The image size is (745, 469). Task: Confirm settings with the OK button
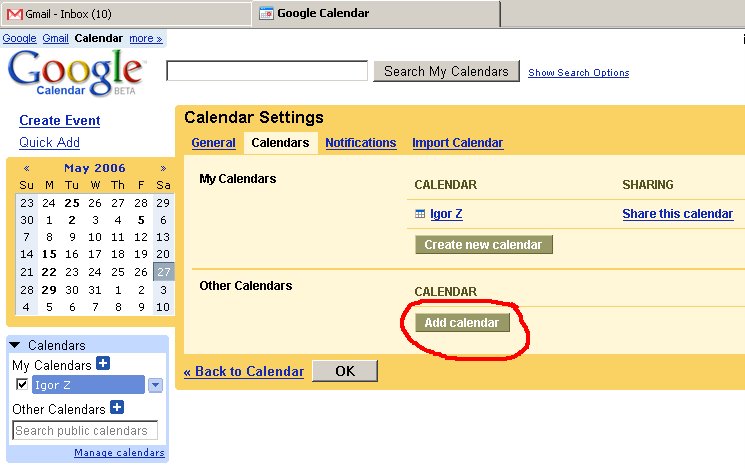pos(345,371)
